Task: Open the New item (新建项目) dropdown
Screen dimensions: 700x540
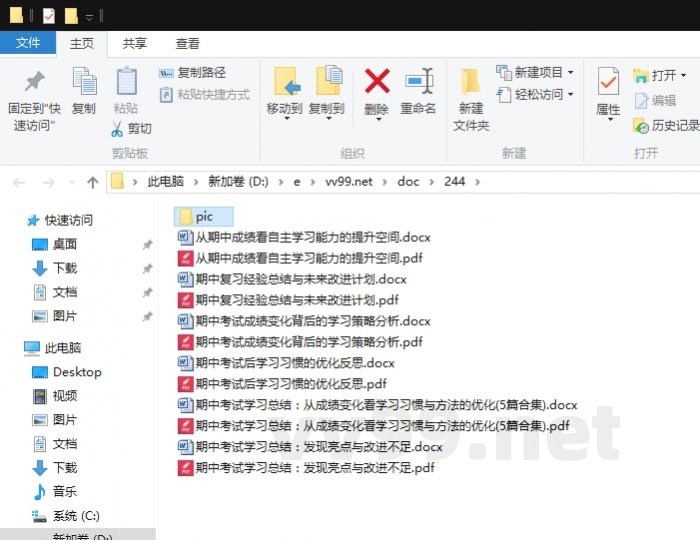Action: point(535,72)
